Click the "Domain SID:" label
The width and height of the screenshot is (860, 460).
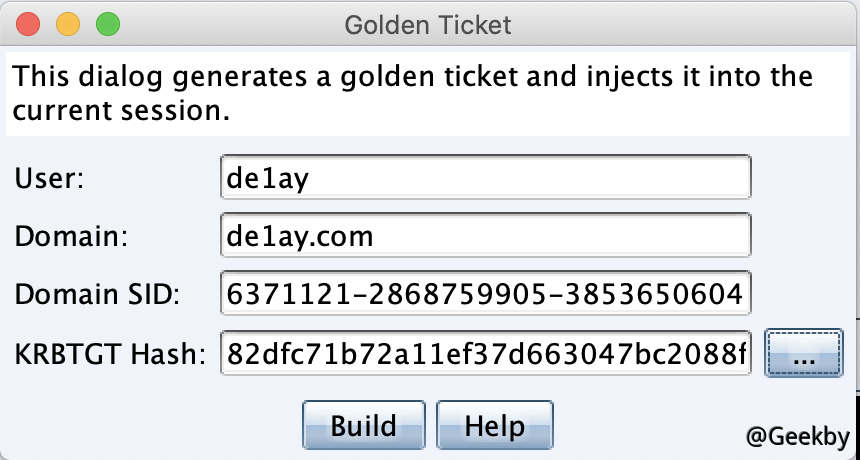click(96, 296)
